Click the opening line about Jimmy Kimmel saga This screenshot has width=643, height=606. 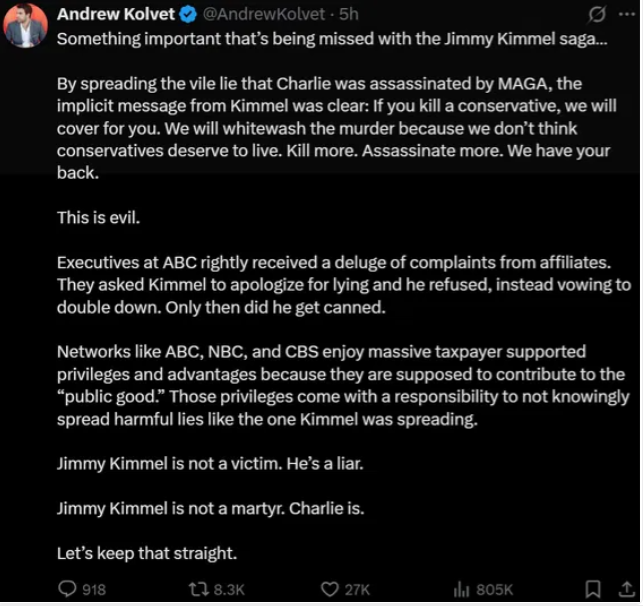(x=332, y=39)
